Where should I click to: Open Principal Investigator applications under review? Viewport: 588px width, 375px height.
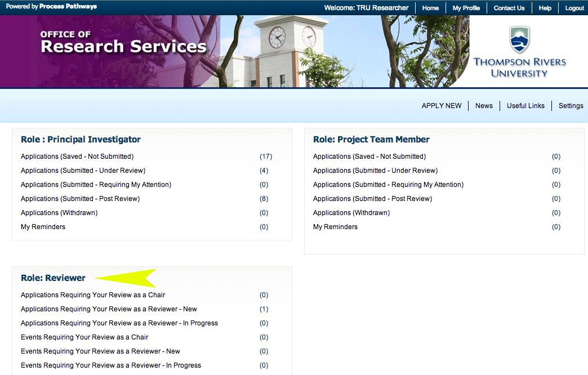[x=83, y=171]
